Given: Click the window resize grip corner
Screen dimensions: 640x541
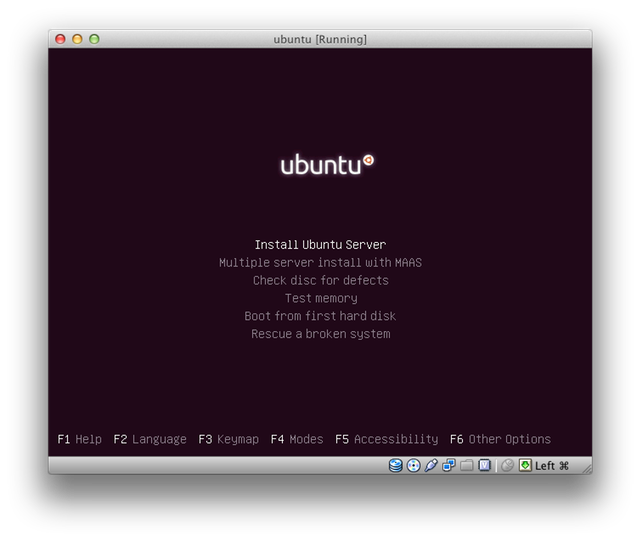Looking at the screenshot, I should [x=587, y=469].
